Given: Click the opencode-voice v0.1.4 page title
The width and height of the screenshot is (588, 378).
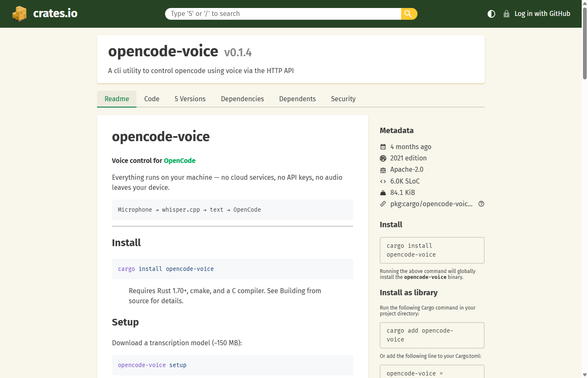Looking at the screenshot, I should [x=180, y=51].
